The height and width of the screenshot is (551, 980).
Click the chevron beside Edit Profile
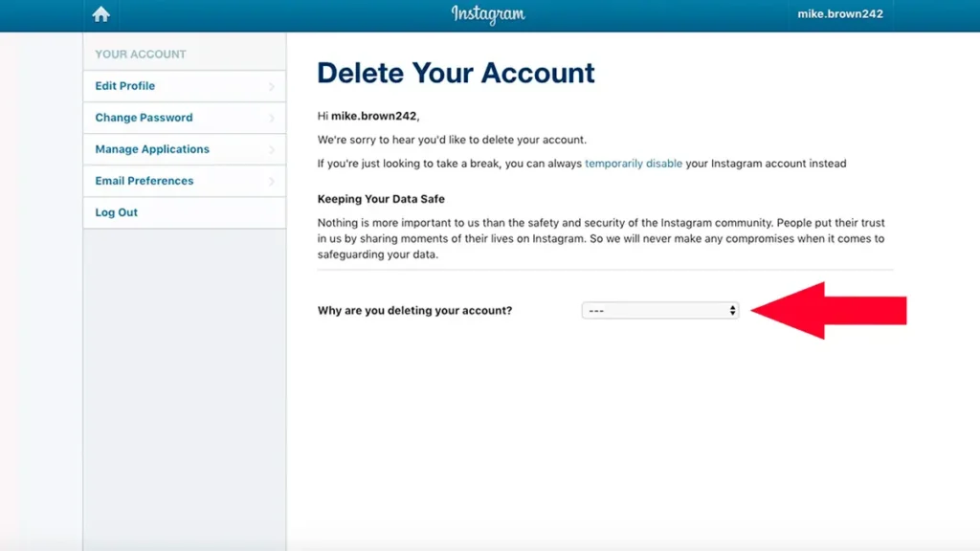pos(272,86)
